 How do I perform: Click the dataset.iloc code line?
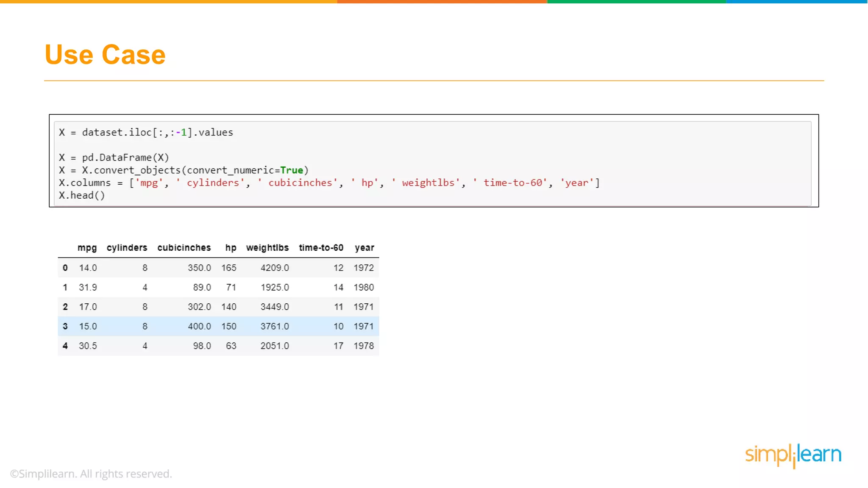coord(146,132)
